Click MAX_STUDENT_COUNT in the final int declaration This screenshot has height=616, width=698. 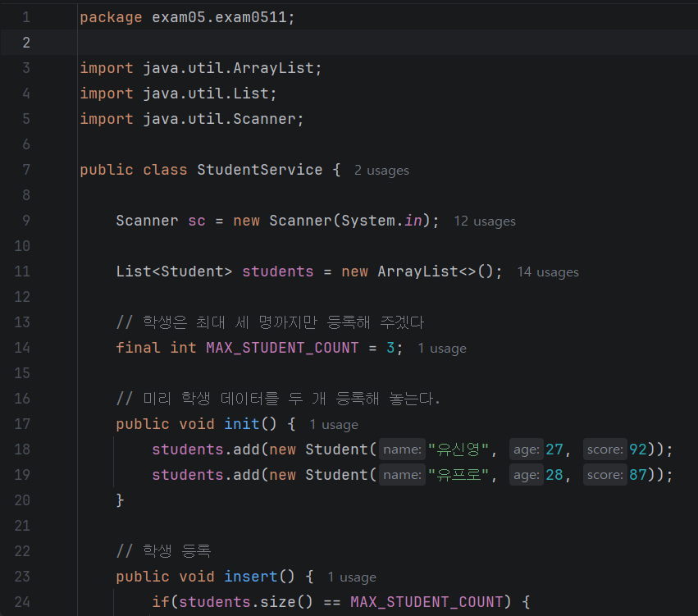click(x=282, y=348)
